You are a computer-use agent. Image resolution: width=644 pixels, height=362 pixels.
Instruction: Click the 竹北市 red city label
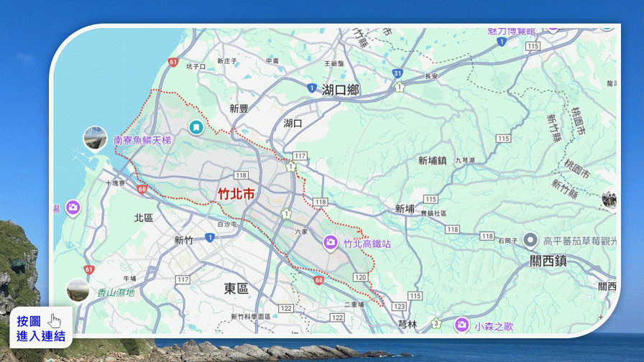click(x=236, y=193)
